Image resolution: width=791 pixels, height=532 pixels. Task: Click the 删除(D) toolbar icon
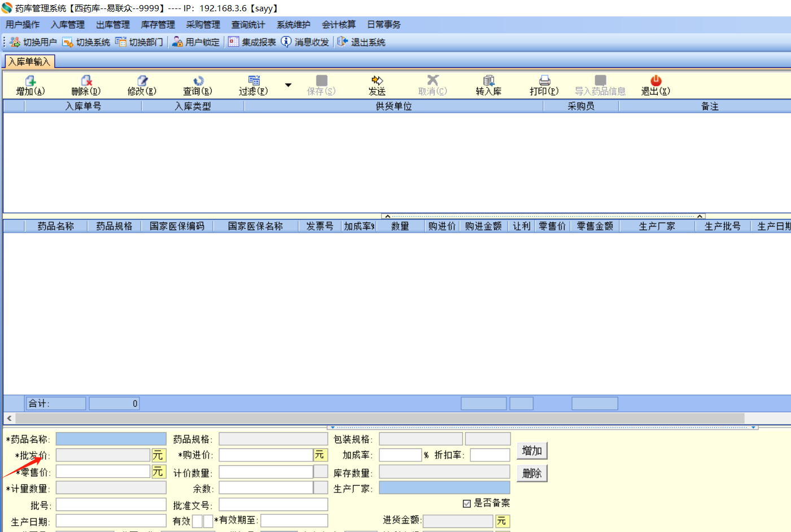(x=86, y=81)
